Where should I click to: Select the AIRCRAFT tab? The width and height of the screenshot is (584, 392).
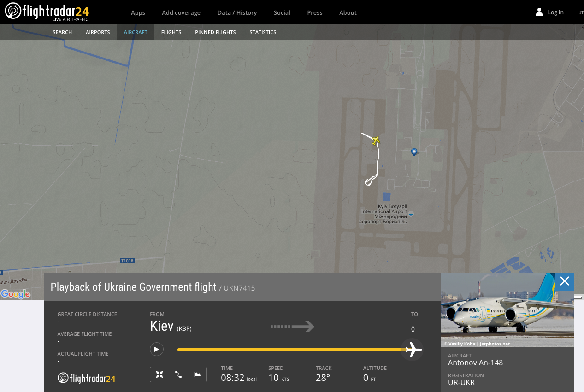[x=136, y=32]
